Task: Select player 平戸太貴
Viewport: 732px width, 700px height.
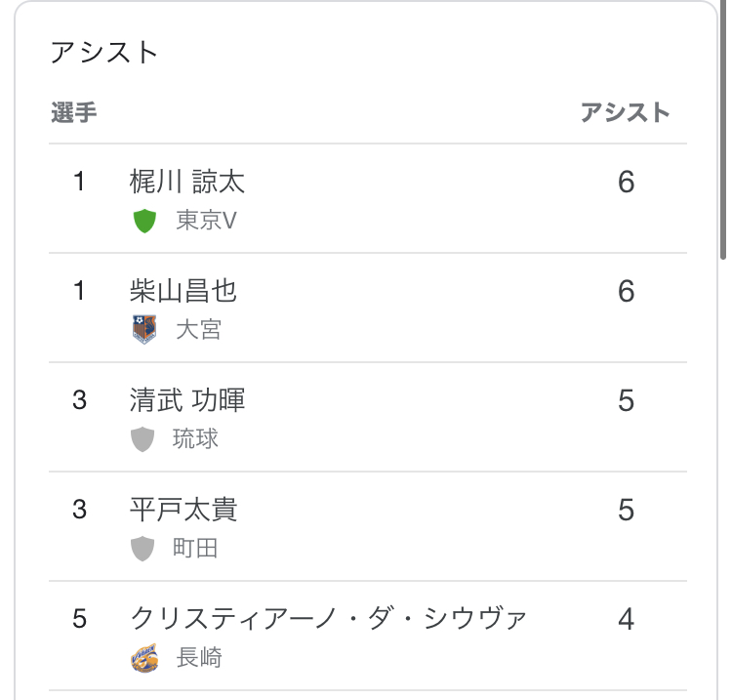Action: point(183,510)
